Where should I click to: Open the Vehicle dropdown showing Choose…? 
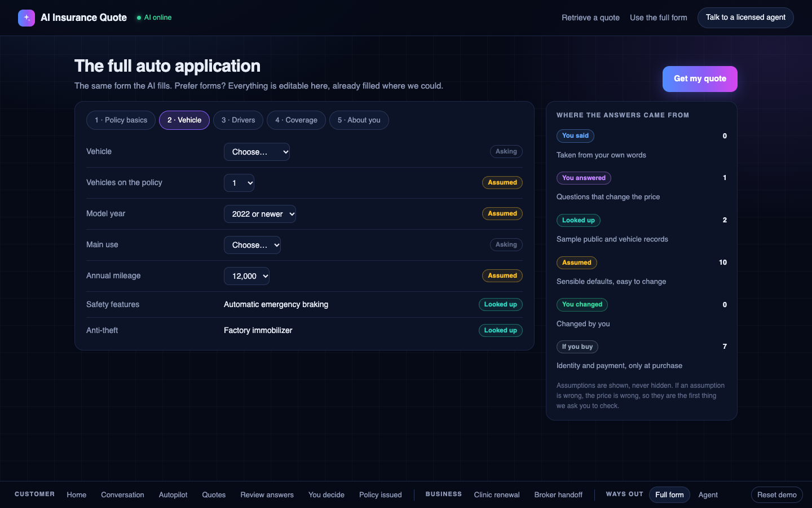257,152
